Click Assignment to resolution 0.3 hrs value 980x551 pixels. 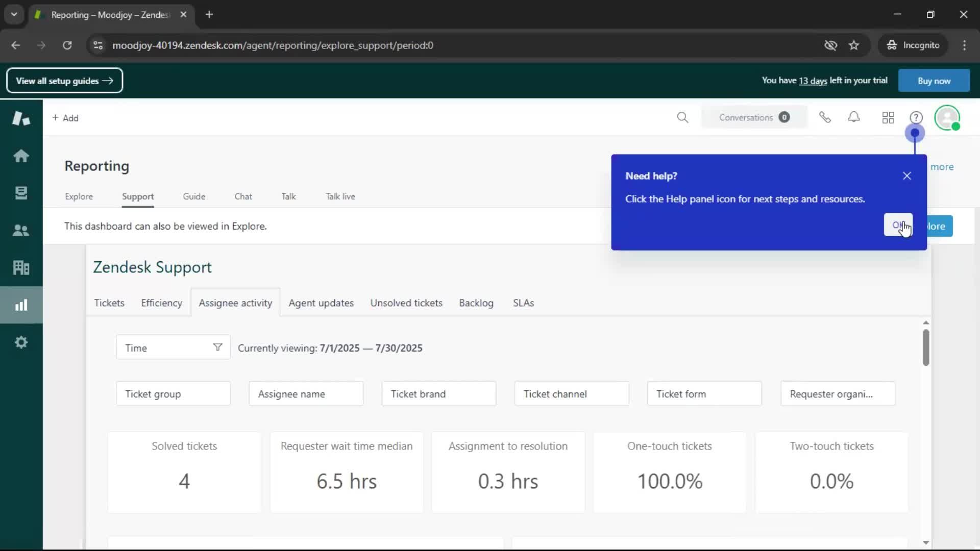(508, 481)
